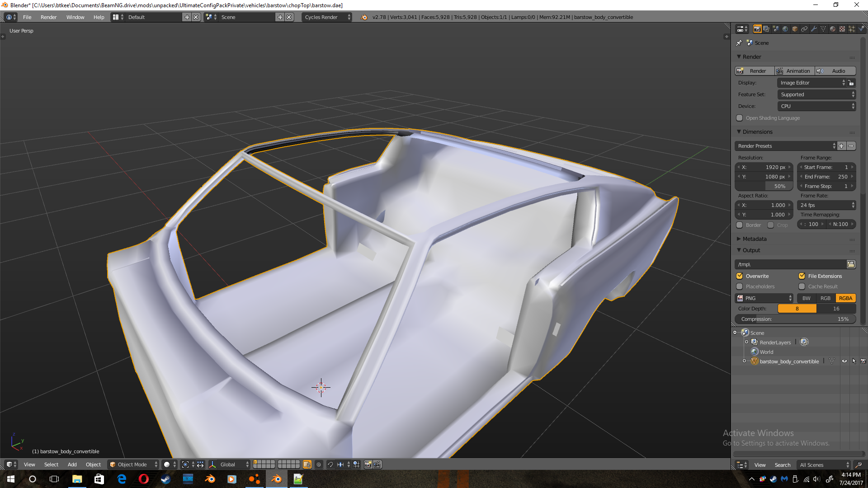
Task: Open the Constraints chain-link tab
Action: (804, 29)
